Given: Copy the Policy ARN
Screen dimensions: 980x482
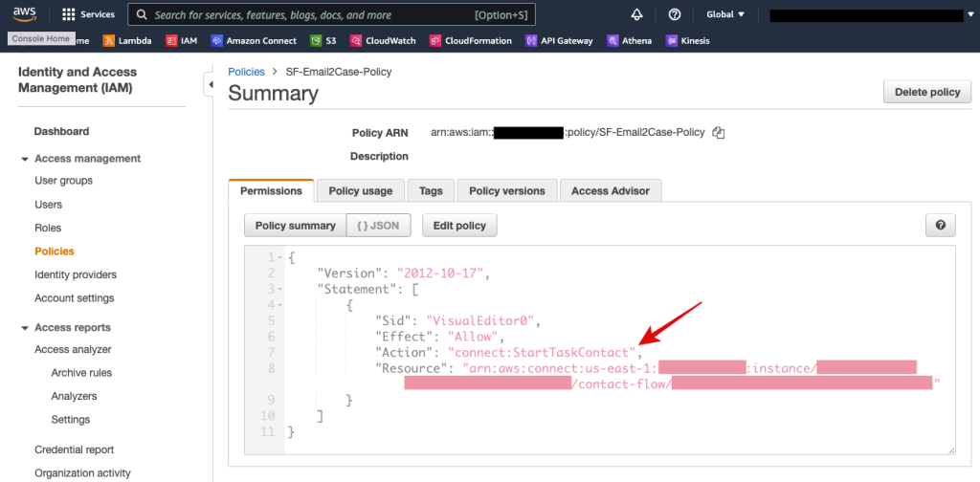Looking at the screenshot, I should (719, 132).
